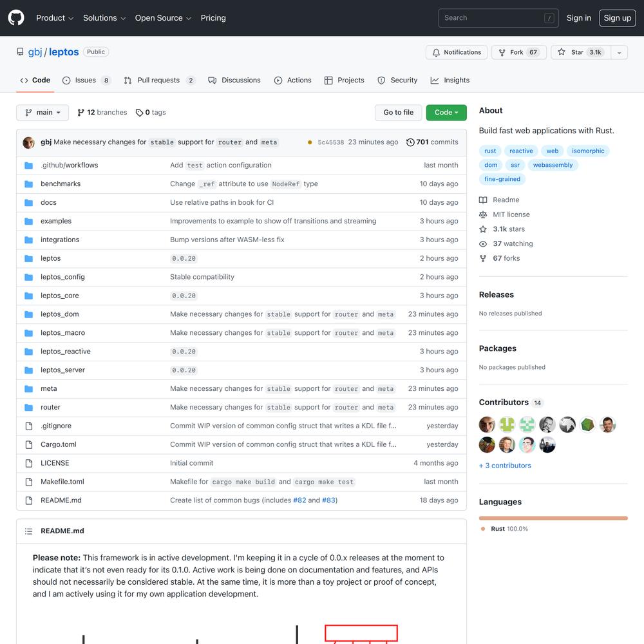Open the green cube contributor avatar
Viewport: 644px width, 644px height.
coord(587,424)
